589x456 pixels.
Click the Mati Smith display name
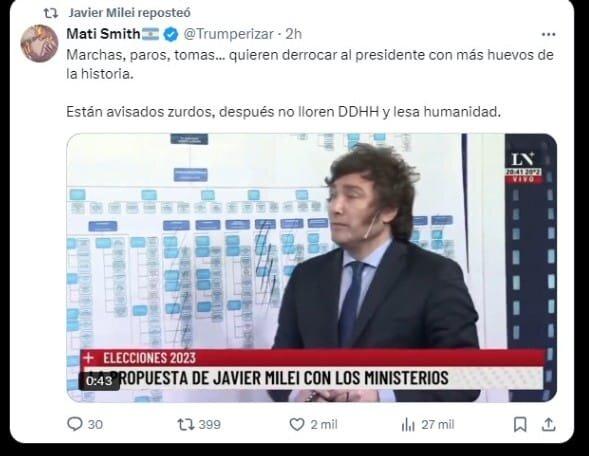click(103, 34)
